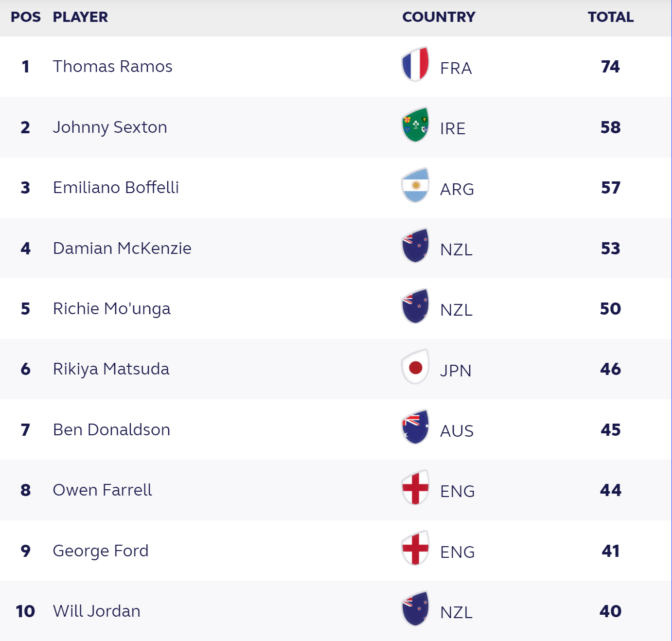The width and height of the screenshot is (672, 641).
Task: Click the France flag icon beside Thomas Ramos
Action: [415, 64]
